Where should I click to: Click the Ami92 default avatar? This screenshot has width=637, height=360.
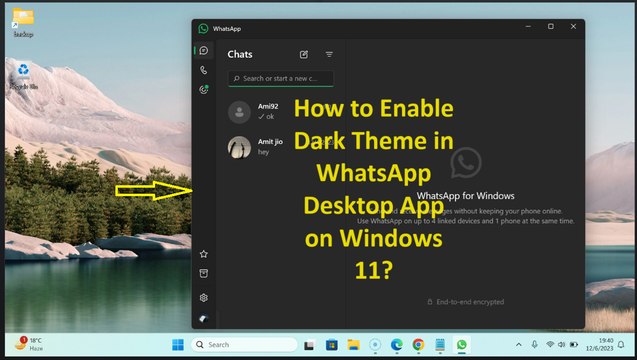pos(239,112)
